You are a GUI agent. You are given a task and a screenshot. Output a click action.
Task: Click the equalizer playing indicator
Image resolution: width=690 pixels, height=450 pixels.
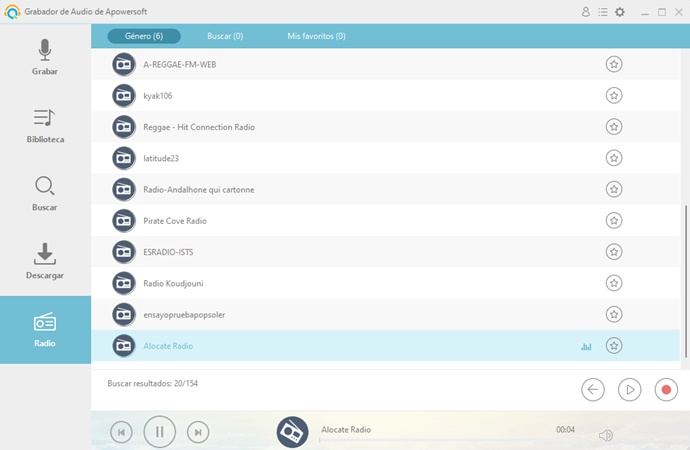point(586,347)
